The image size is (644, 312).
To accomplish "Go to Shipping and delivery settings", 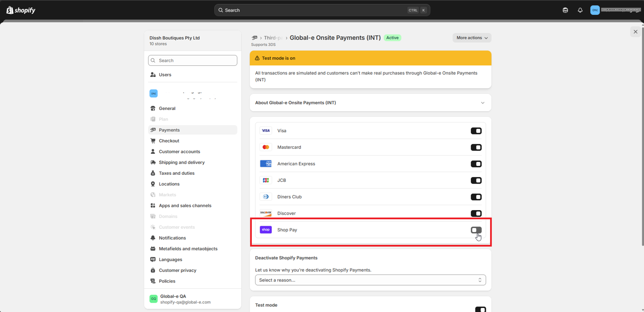I will [181, 162].
